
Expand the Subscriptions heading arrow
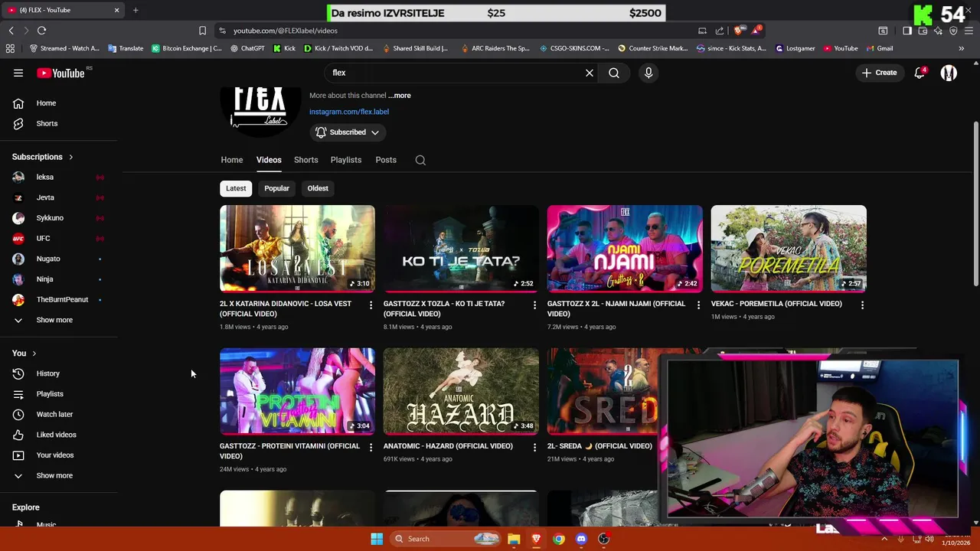click(70, 157)
